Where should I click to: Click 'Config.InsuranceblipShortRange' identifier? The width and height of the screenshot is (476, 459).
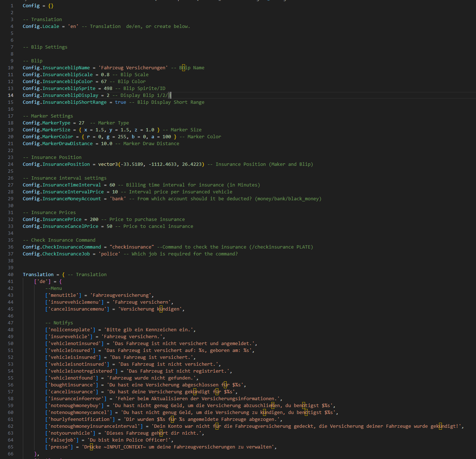click(x=65, y=102)
